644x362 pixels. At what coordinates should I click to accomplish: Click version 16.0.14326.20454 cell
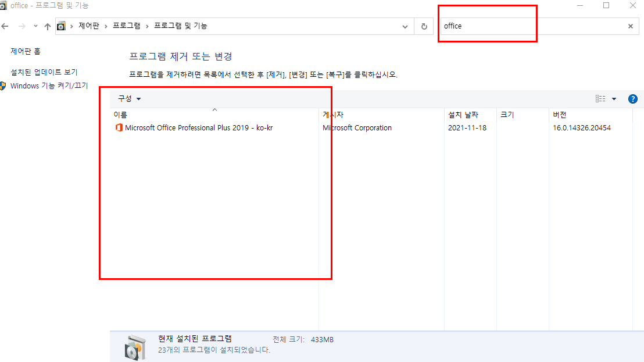tap(582, 127)
